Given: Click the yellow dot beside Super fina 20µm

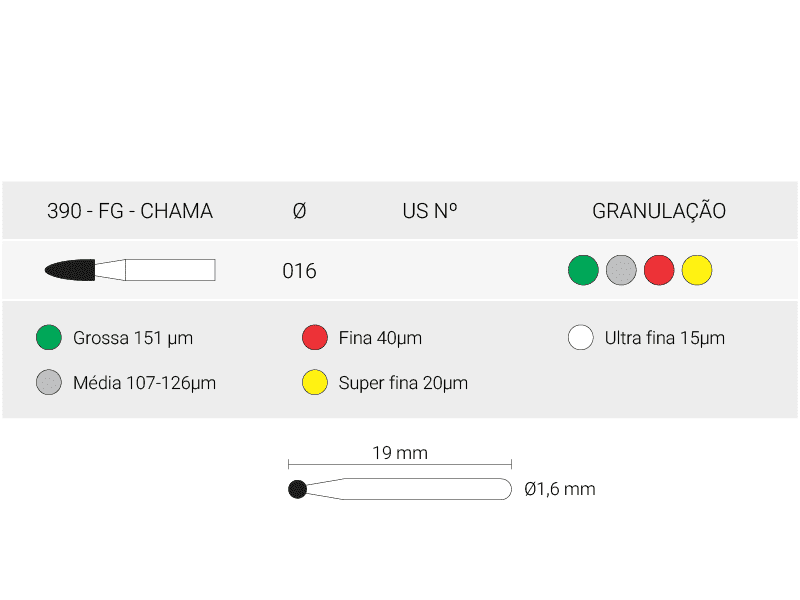Looking at the screenshot, I should (315, 382).
